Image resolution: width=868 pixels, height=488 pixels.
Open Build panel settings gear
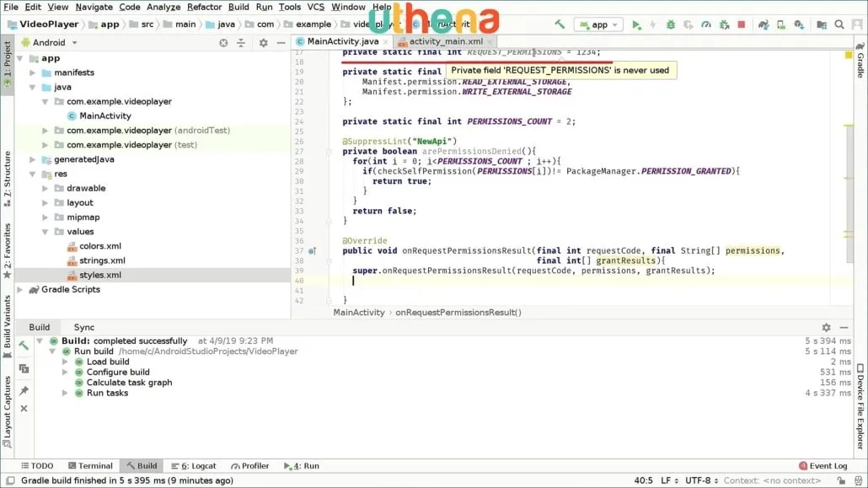coord(826,327)
